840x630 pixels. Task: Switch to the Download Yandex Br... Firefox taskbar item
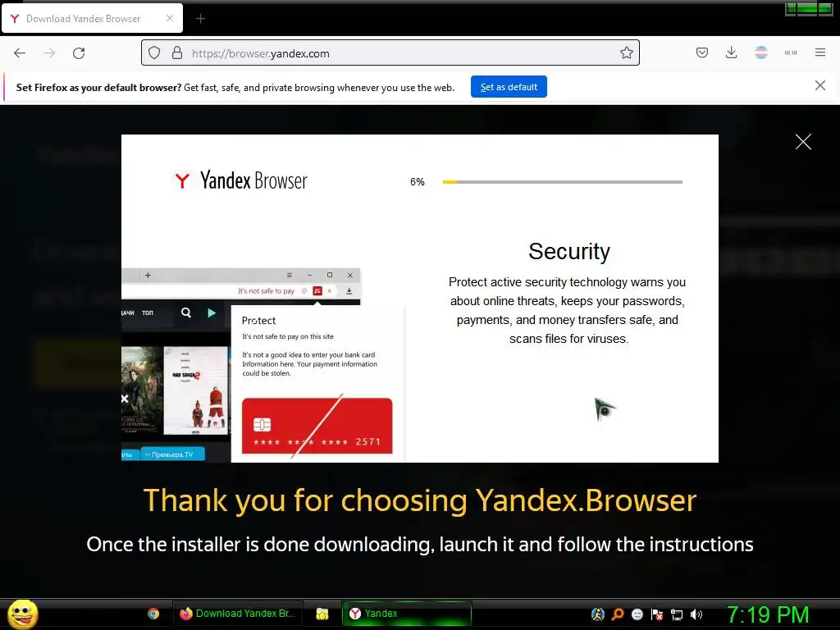tap(237, 614)
